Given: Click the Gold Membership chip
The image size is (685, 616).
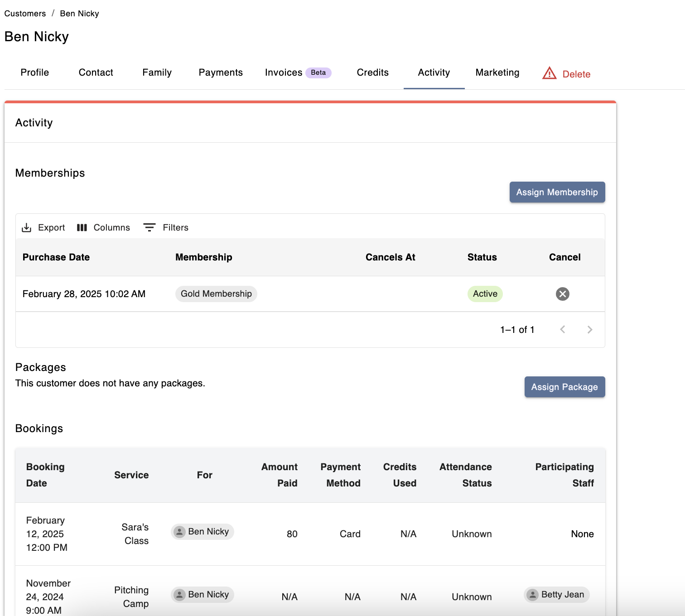Looking at the screenshot, I should click(216, 294).
